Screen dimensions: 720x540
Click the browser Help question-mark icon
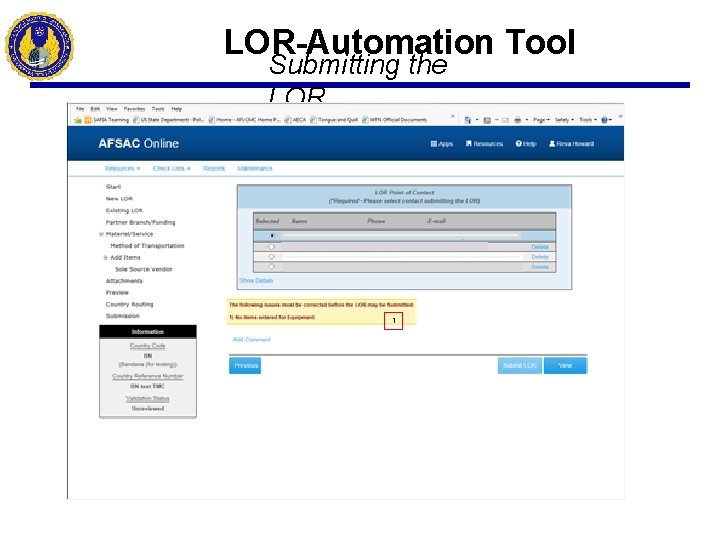tap(604, 120)
